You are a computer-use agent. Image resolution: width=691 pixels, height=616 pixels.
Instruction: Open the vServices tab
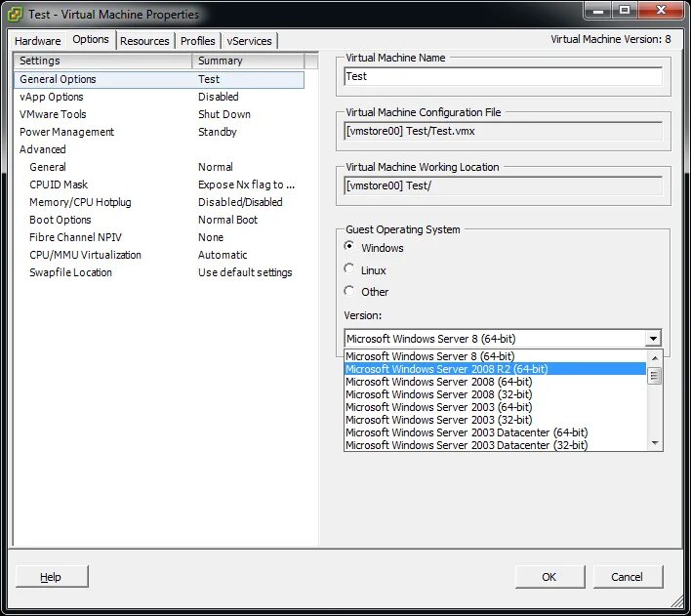[x=250, y=41]
